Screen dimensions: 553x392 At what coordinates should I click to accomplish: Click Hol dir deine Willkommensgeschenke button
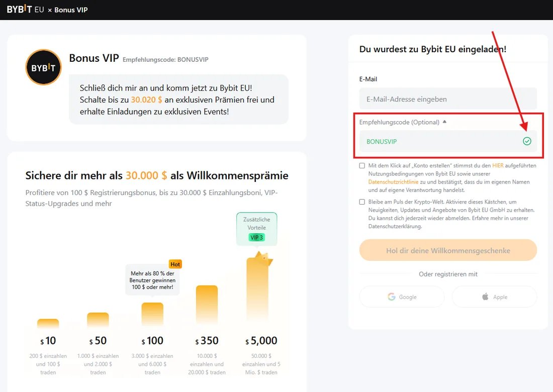click(448, 250)
